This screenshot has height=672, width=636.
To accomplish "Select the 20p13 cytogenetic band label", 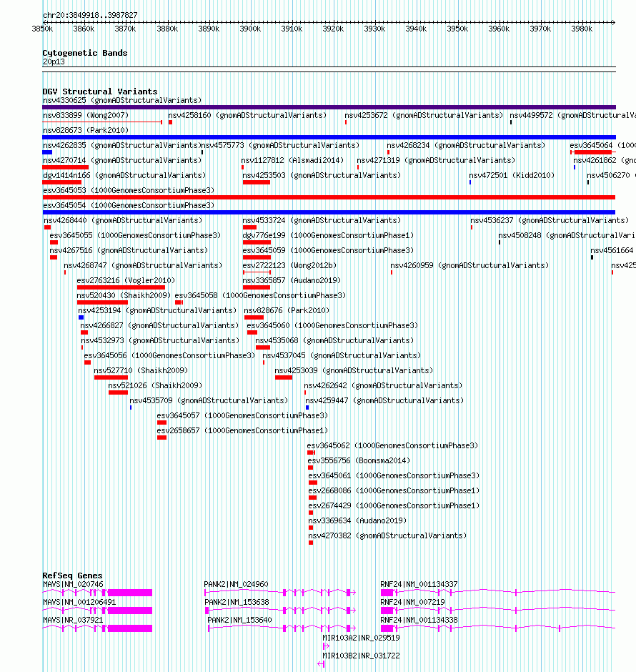I will pyautogui.click(x=54, y=61).
